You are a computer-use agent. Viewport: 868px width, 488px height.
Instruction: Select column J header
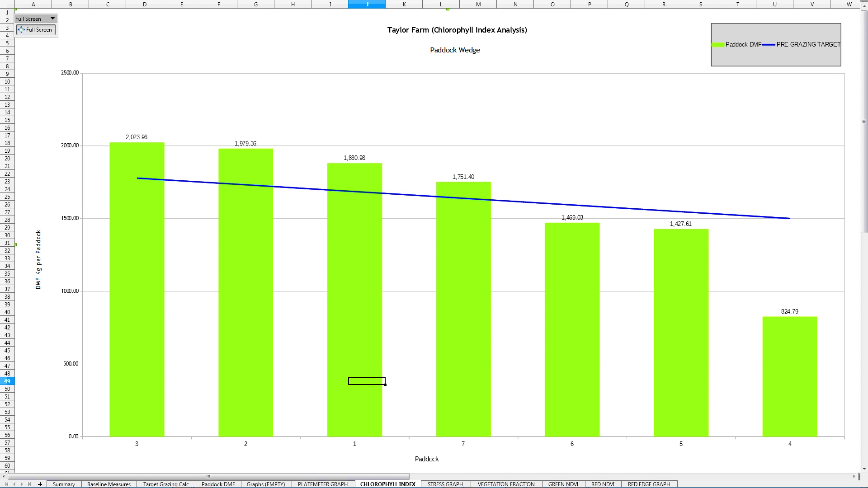pyautogui.click(x=367, y=4)
